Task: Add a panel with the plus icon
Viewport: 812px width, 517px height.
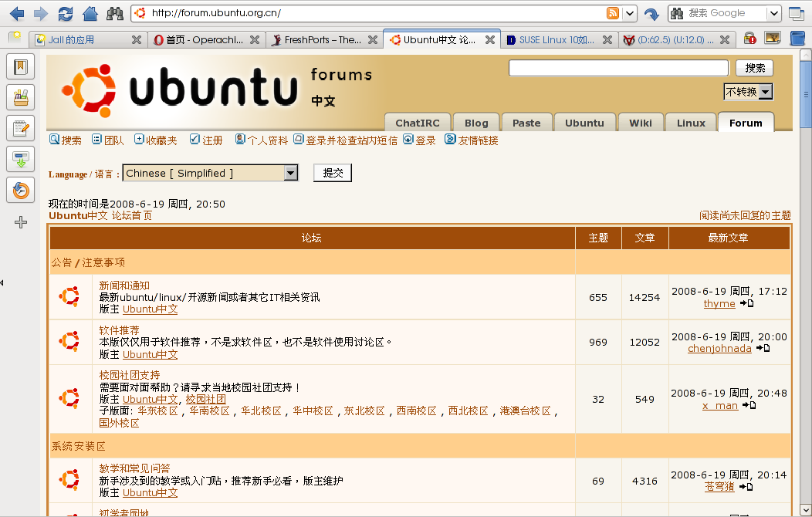Action: tap(21, 222)
